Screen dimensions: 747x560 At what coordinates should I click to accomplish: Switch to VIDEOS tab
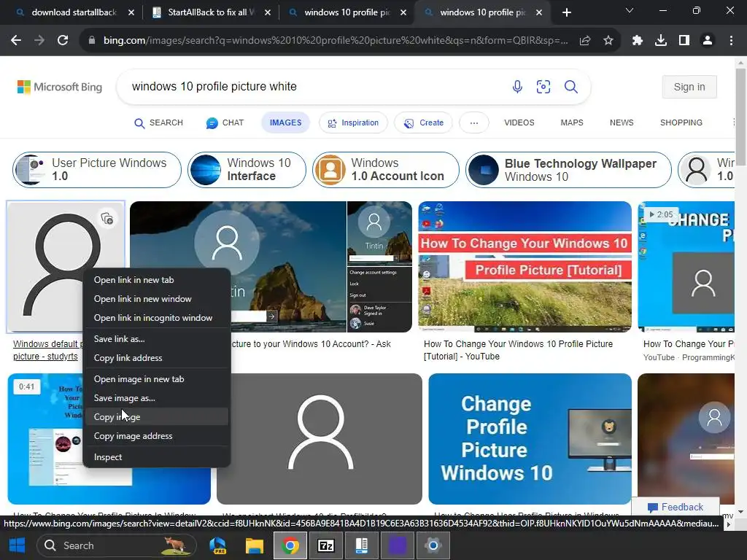(519, 122)
